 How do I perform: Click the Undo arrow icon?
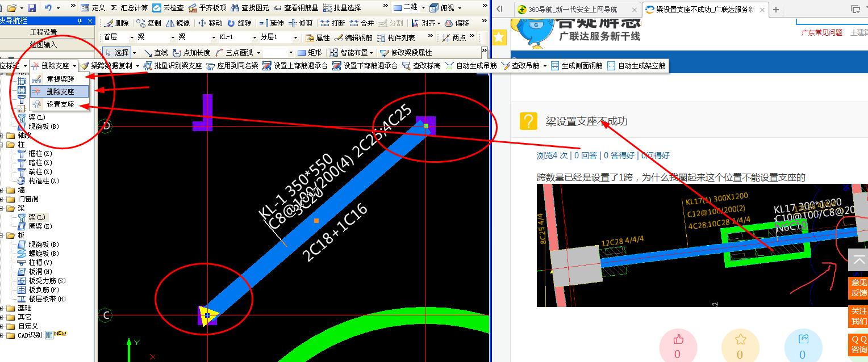pyautogui.click(x=48, y=8)
